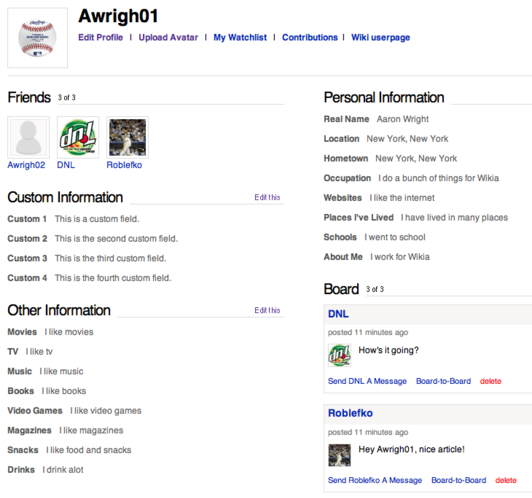Click the DNL friend avatar logo
This screenshot has width=532, height=498.
(x=78, y=137)
